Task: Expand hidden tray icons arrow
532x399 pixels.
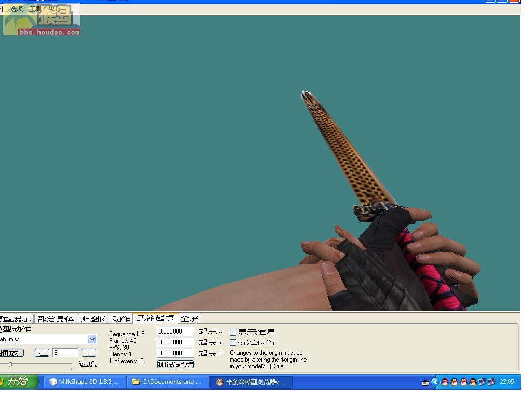Action: tap(435, 382)
